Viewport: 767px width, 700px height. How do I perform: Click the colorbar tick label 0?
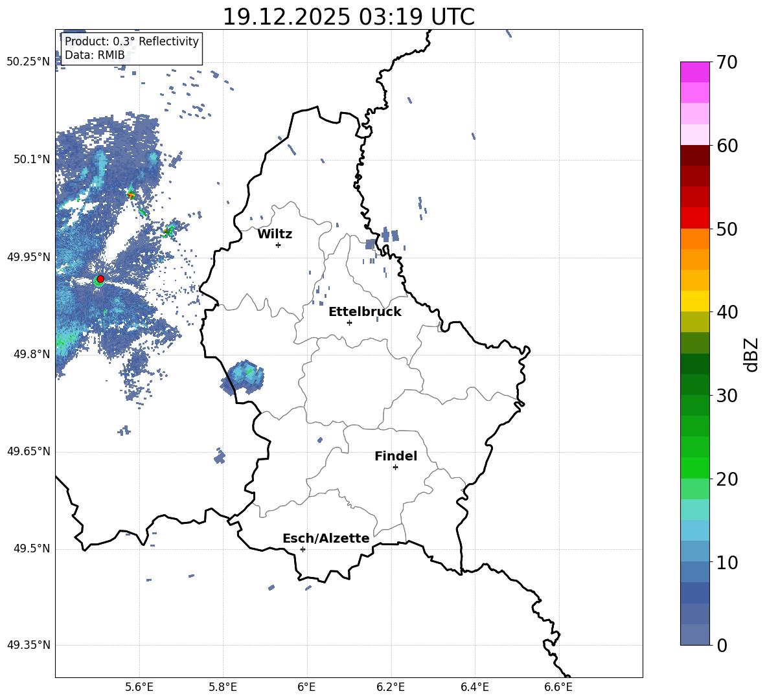722,645
